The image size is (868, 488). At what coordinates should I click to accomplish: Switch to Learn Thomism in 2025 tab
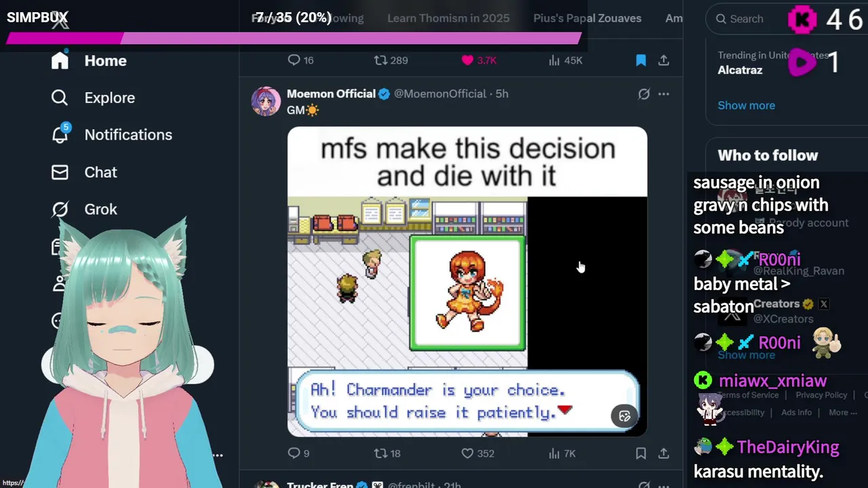pyautogui.click(x=448, y=18)
